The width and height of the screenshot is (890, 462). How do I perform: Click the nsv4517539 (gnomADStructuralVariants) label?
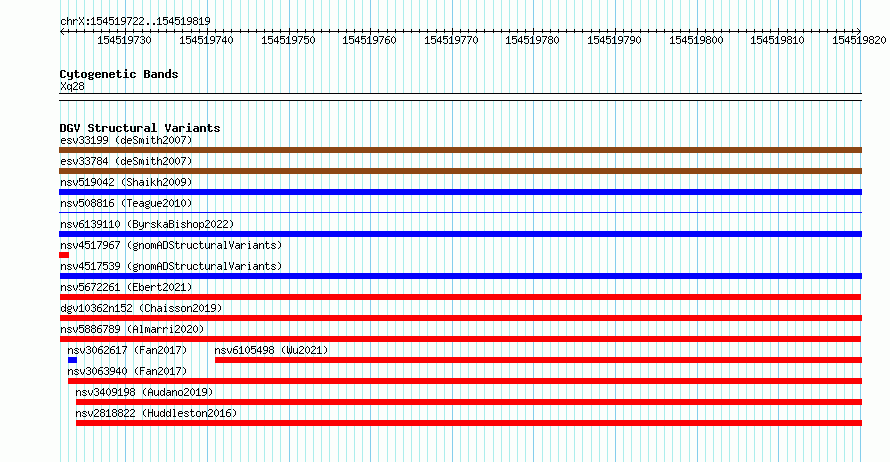point(171,266)
